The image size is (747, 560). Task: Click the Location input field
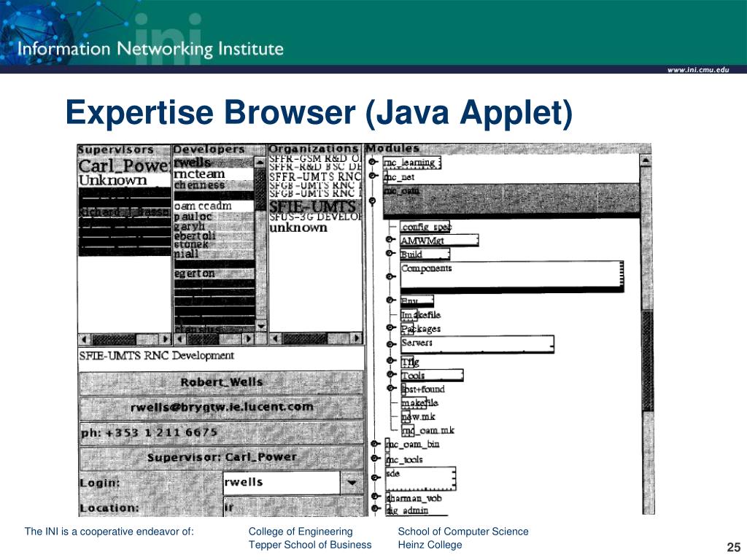293,507
